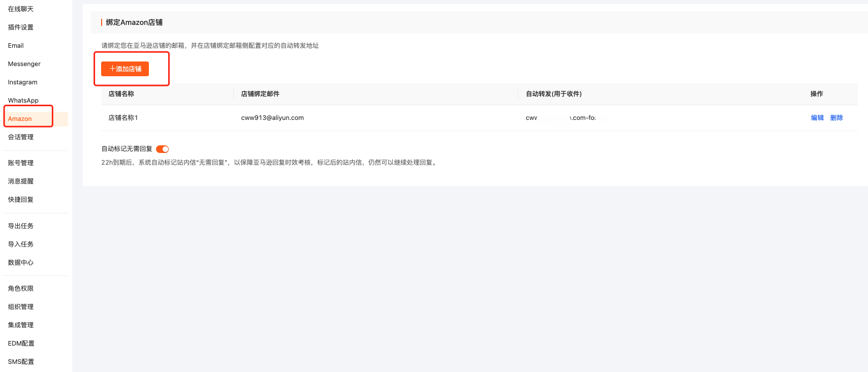Toggle the 自动标记无需回复 switch

pyautogui.click(x=163, y=149)
